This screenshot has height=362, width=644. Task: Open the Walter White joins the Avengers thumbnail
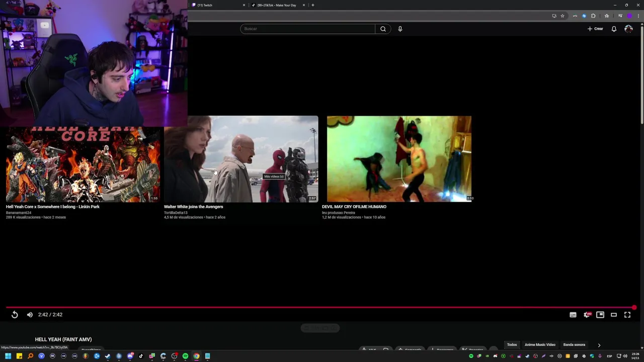pyautogui.click(x=241, y=159)
